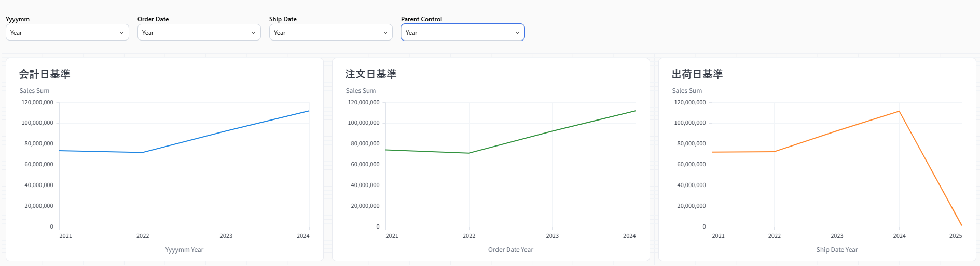
Task: Click the 2024 peak on orange line
Action: coord(899,111)
